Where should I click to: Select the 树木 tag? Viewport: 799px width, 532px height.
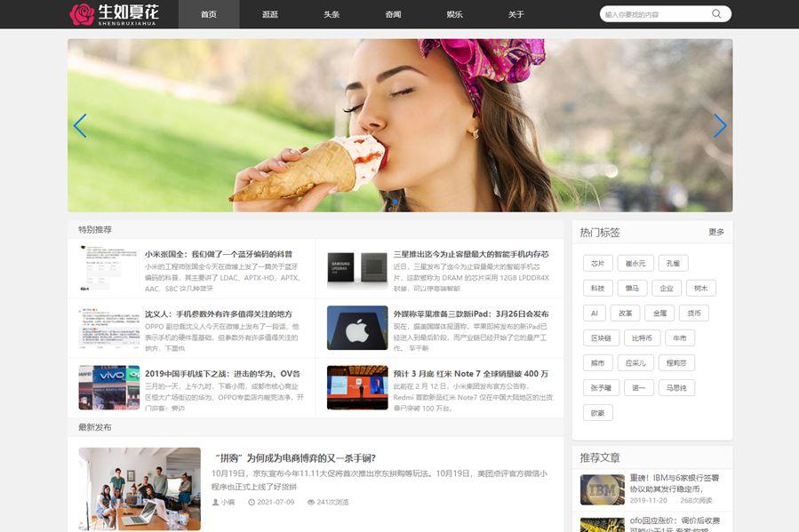click(x=700, y=288)
